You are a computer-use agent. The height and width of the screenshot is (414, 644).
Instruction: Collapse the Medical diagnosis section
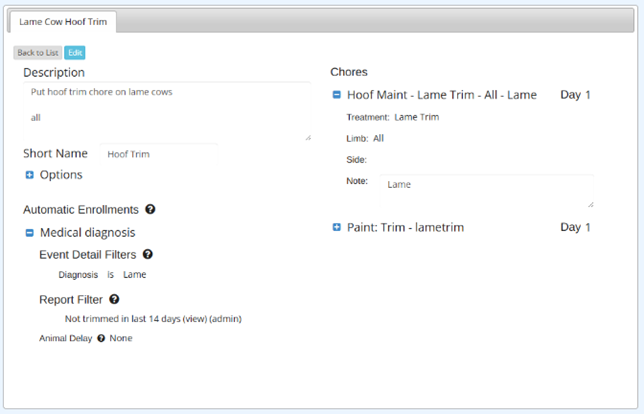coord(30,233)
